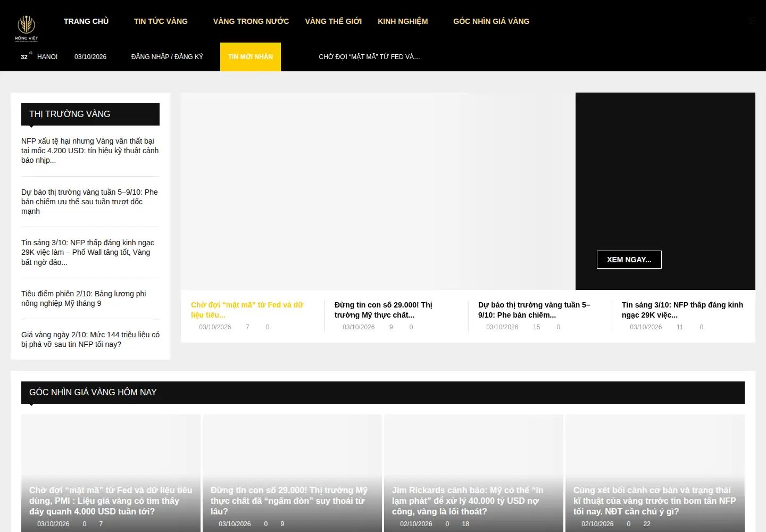Click the 22 count on the Cùng xét bối cảnh card
Screen dimensions: 766x532
point(647,524)
